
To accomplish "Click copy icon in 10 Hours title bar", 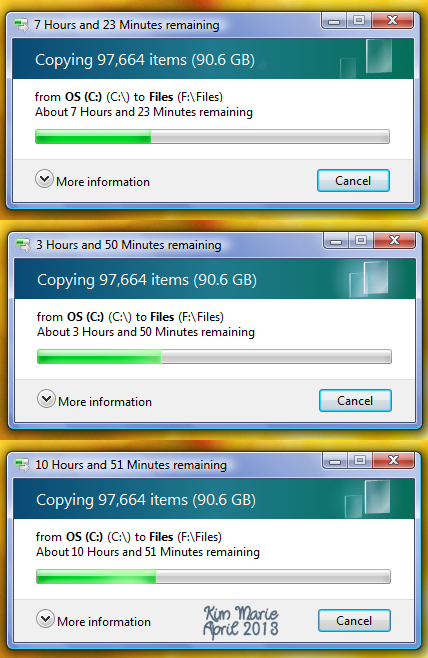I will tap(22, 465).
